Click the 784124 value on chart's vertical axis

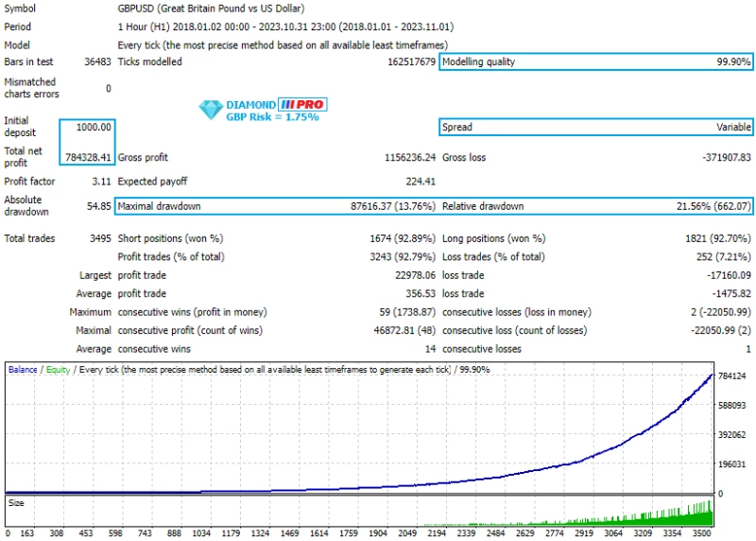coord(732,376)
